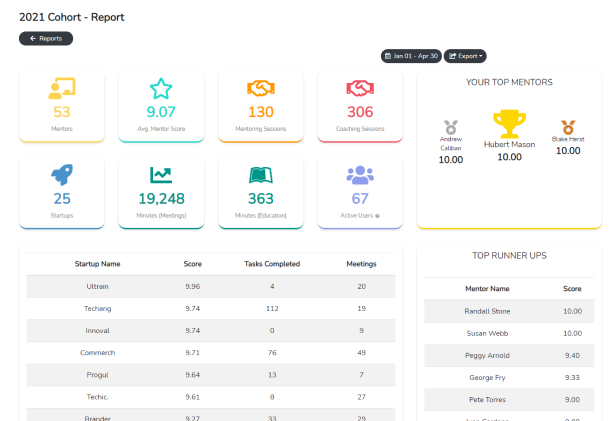Screen dimensions: 613x421
Task: Click Peggy Arnold's 9.40 score
Action: tap(572, 355)
